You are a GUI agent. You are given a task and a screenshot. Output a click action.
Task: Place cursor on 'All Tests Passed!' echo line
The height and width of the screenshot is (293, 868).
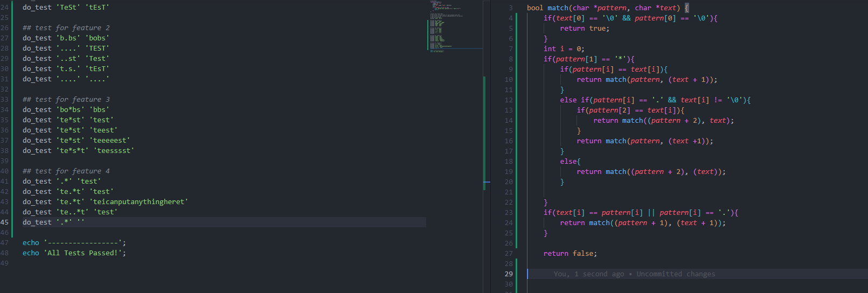(x=81, y=253)
